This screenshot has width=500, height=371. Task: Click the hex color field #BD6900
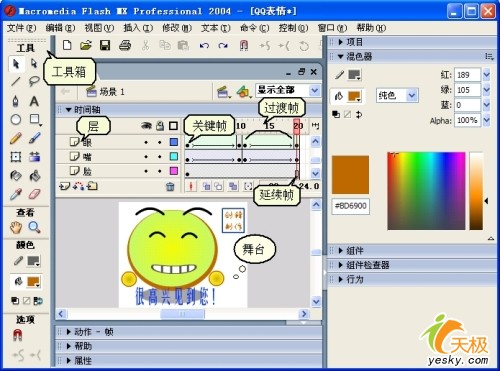351,206
